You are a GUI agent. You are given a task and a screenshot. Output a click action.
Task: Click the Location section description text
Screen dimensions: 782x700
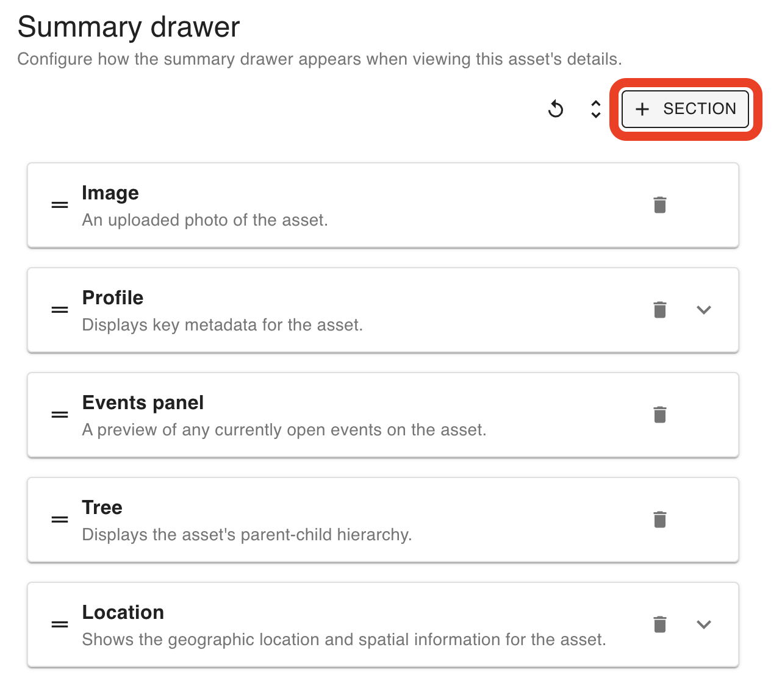[344, 640]
